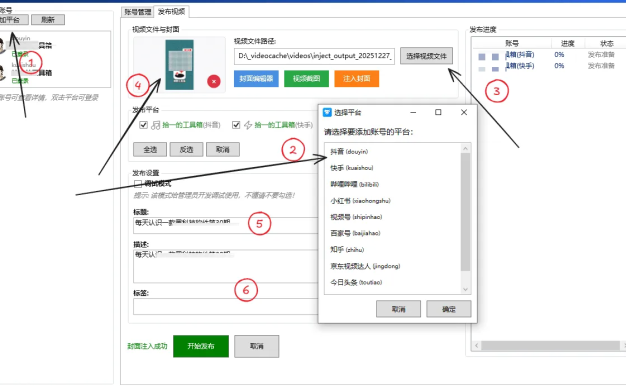Click the 全选 button

tap(150, 150)
